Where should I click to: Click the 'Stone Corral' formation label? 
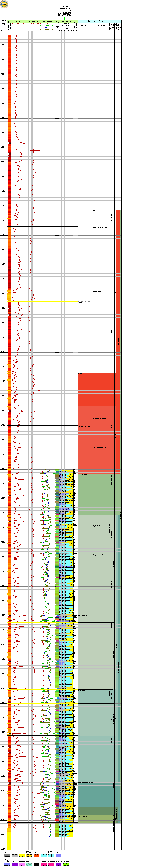(x=97, y=291)
